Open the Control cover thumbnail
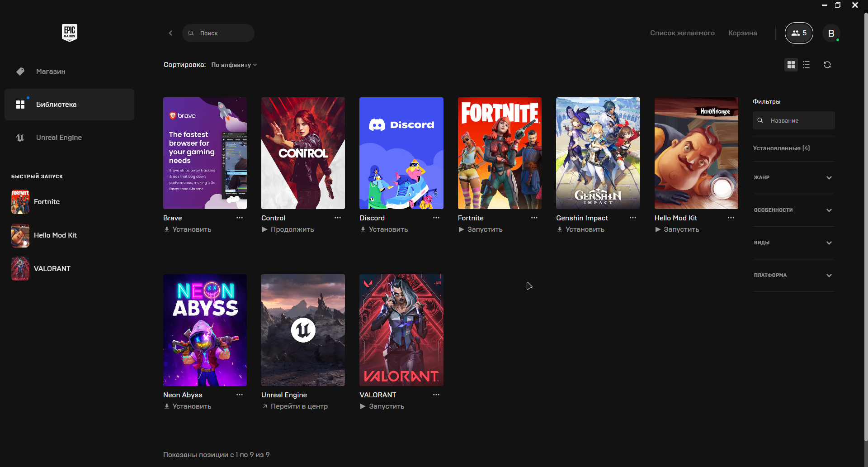Image resolution: width=868 pixels, height=467 pixels. tap(303, 153)
